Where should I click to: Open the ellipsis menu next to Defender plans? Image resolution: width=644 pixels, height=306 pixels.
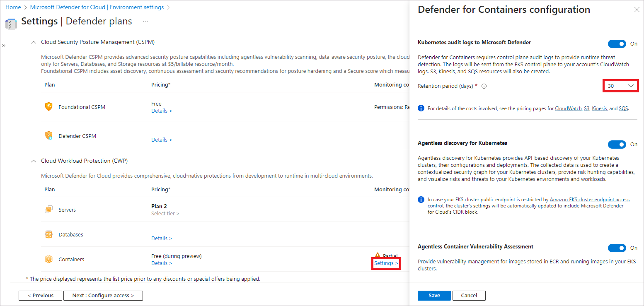coord(145,21)
